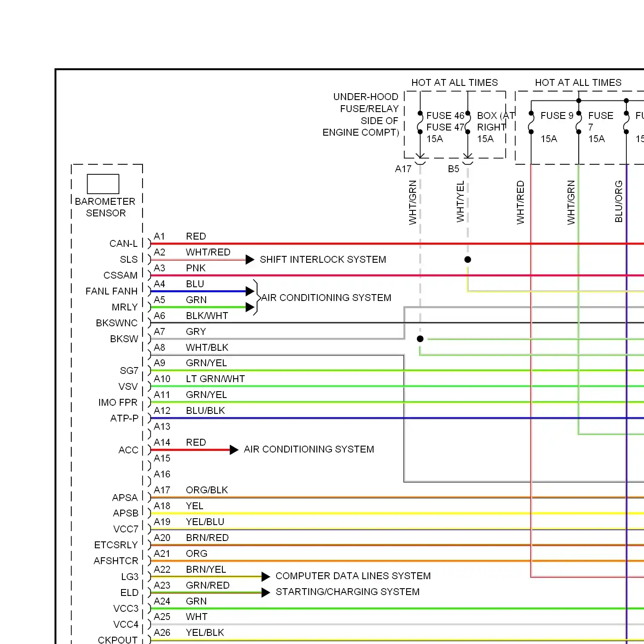This screenshot has height=644, width=644.
Task: Click the ETCSRLY pin name
Action: 116,545
